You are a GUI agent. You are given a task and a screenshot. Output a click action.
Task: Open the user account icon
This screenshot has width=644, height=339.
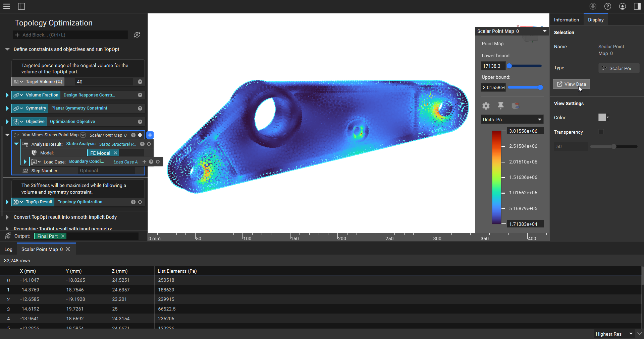(623, 6)
